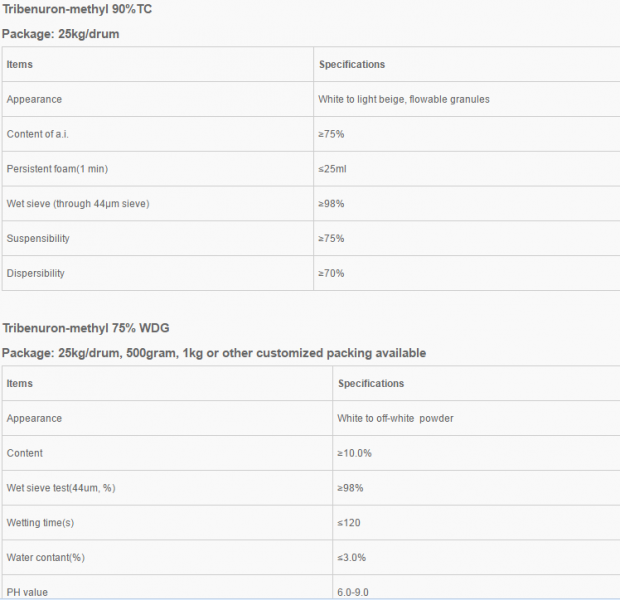Select the ≥10.0% content value

pos(354,453)
